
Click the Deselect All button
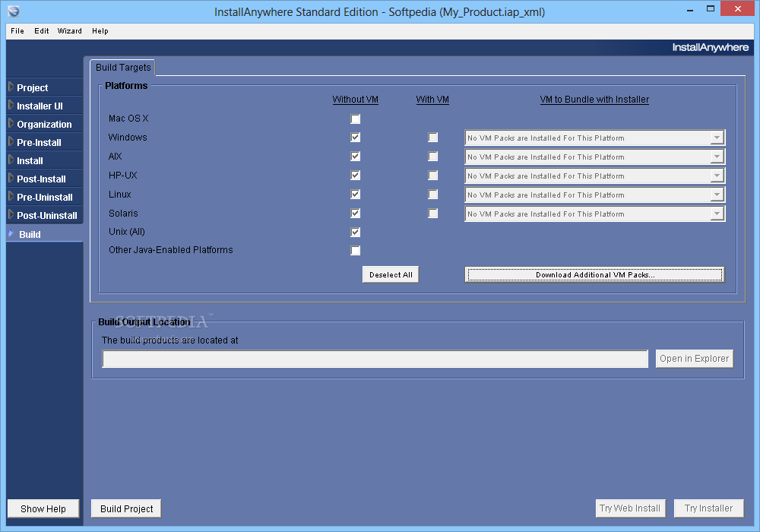pyautogui.click(x=391, y=274)
